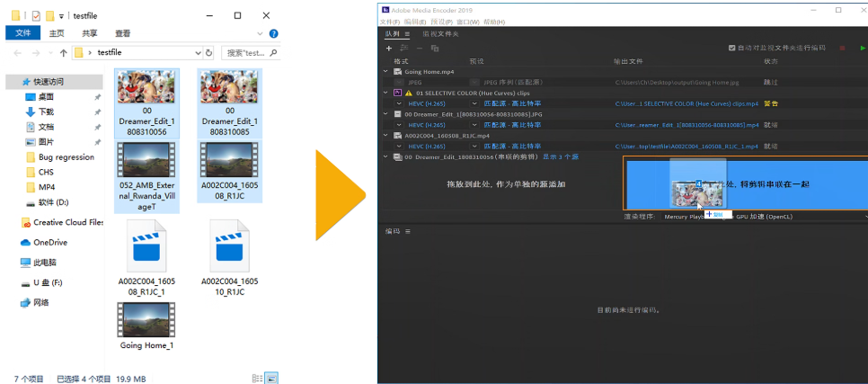Click the Duplicate icon in queue toolbar

click(435, 49)
